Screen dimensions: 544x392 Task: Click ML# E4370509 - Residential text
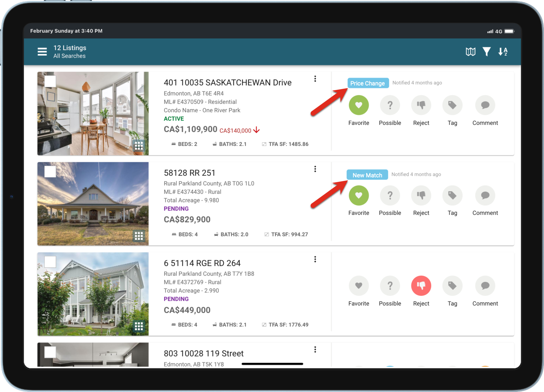tap(200, 102)
